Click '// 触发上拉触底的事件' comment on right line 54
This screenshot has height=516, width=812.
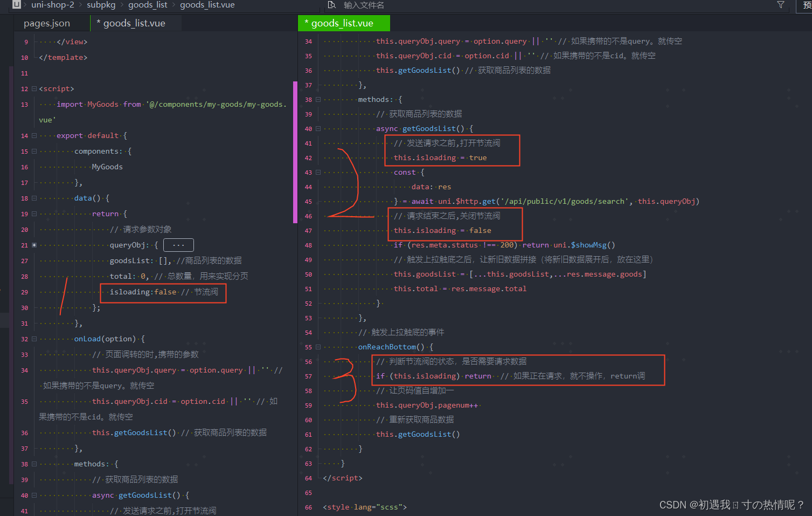(x=401, y=332)
